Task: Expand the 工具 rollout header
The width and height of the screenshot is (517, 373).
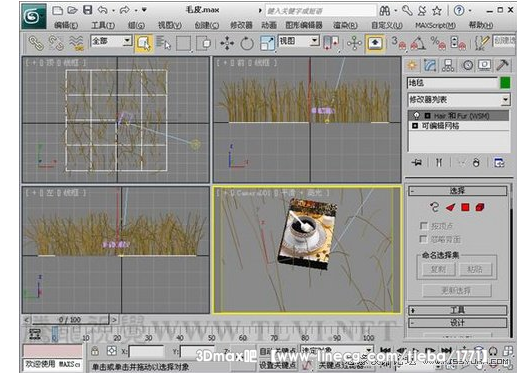Action: [457, 310]
